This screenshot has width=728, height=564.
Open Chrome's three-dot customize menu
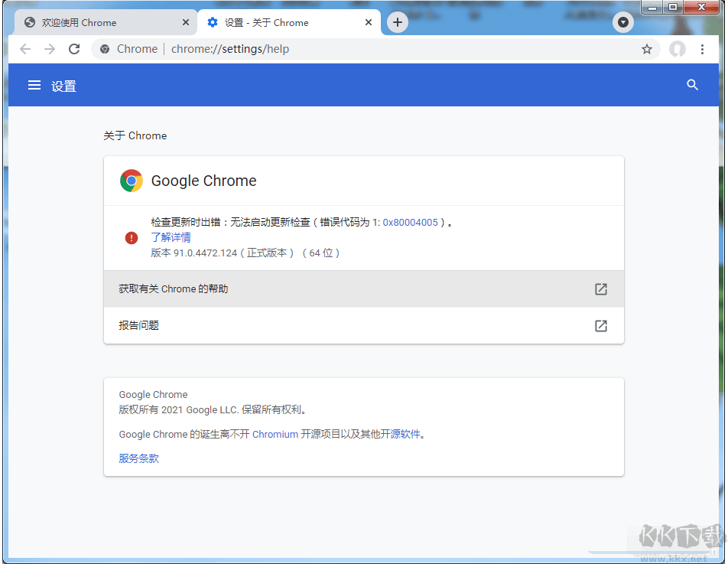click(703, 49)
